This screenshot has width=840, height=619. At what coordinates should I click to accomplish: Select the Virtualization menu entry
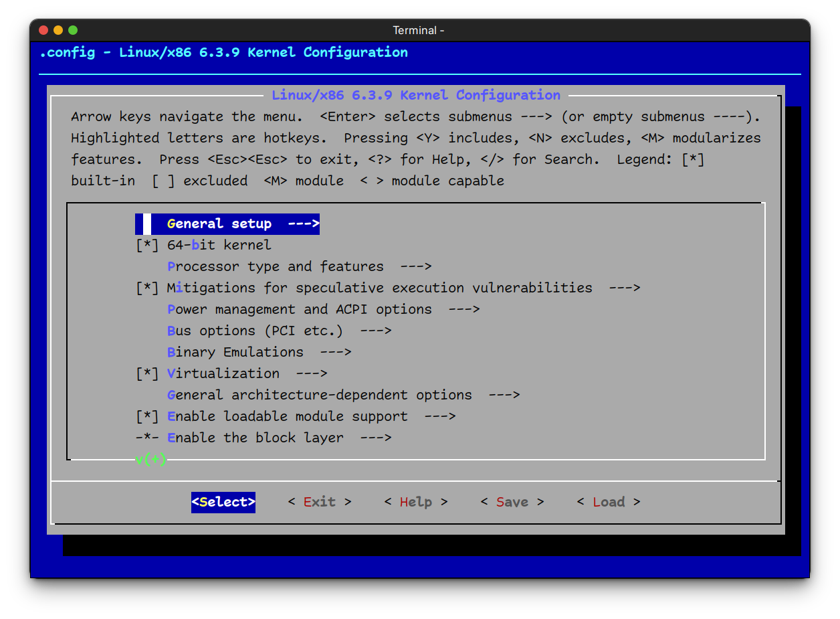[x=223, y=373]
